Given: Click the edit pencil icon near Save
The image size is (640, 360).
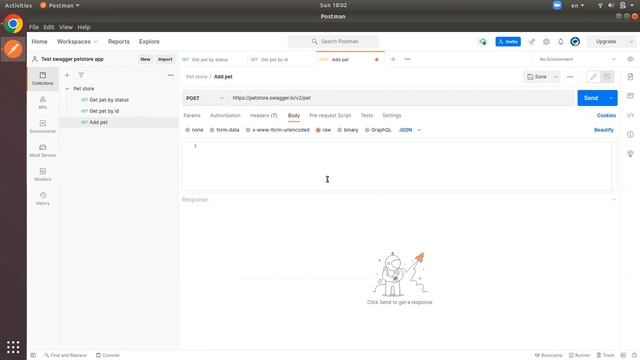Looking at the screenshot, I should tap(593, 77).
